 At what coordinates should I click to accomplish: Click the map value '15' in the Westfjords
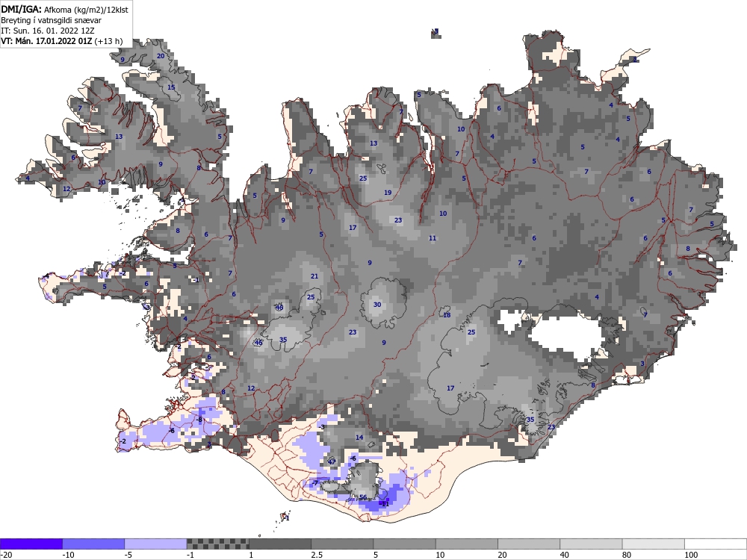pos(171,87)
